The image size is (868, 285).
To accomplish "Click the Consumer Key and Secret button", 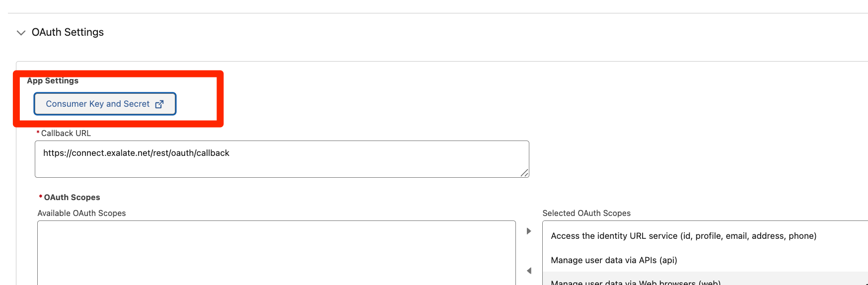I will coord(97,104).
